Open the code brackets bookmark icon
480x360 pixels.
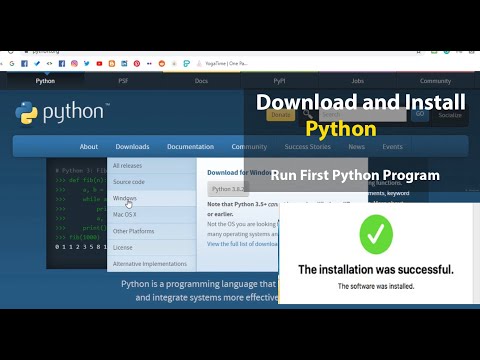(x=49, y=63)
